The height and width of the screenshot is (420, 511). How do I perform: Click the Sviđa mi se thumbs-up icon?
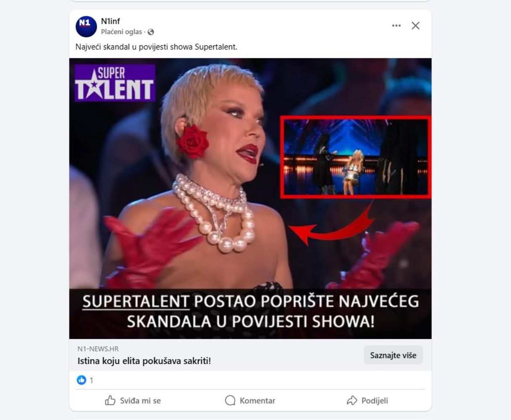coord(110,400)
